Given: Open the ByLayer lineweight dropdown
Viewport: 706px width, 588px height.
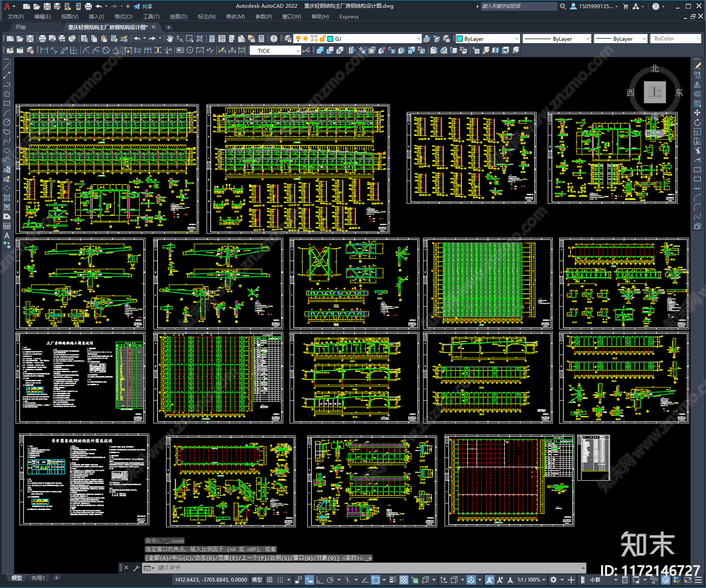Looking at the screenshot, I should click(x=644, y=39).
